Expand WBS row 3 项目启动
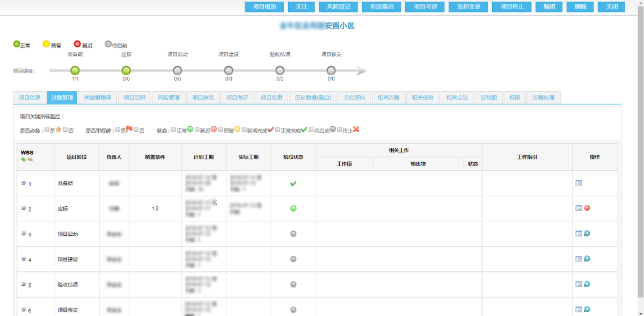644x316 pixels. [x=24, y=233]
